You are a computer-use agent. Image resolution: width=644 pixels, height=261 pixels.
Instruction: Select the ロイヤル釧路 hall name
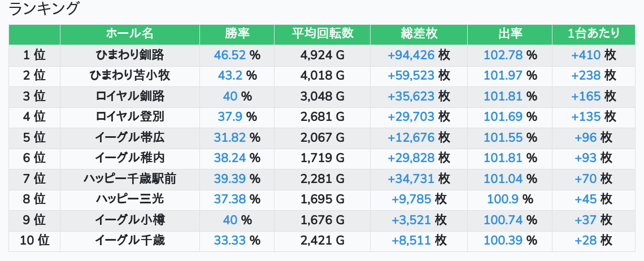(x=130, y=96)
